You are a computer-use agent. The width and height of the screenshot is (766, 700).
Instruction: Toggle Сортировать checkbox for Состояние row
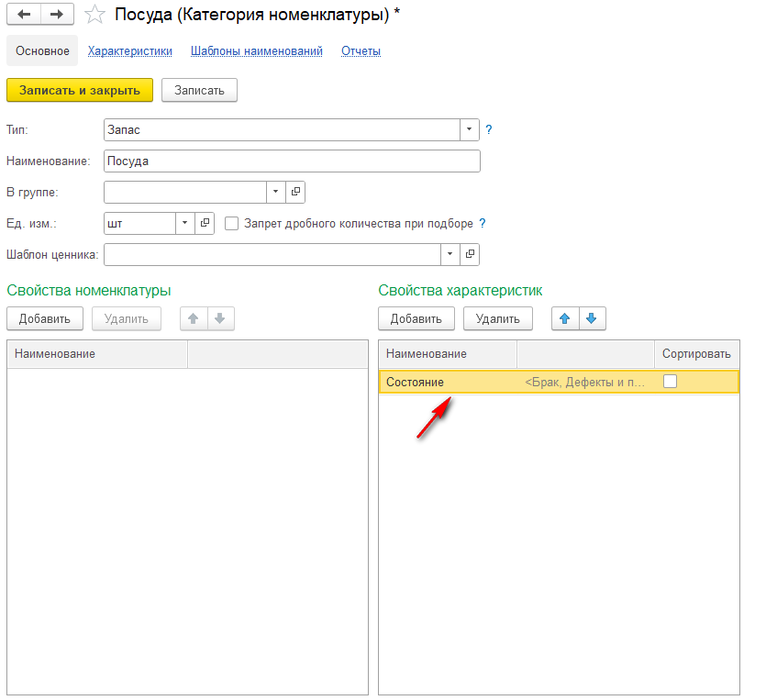tap(671, 382)
